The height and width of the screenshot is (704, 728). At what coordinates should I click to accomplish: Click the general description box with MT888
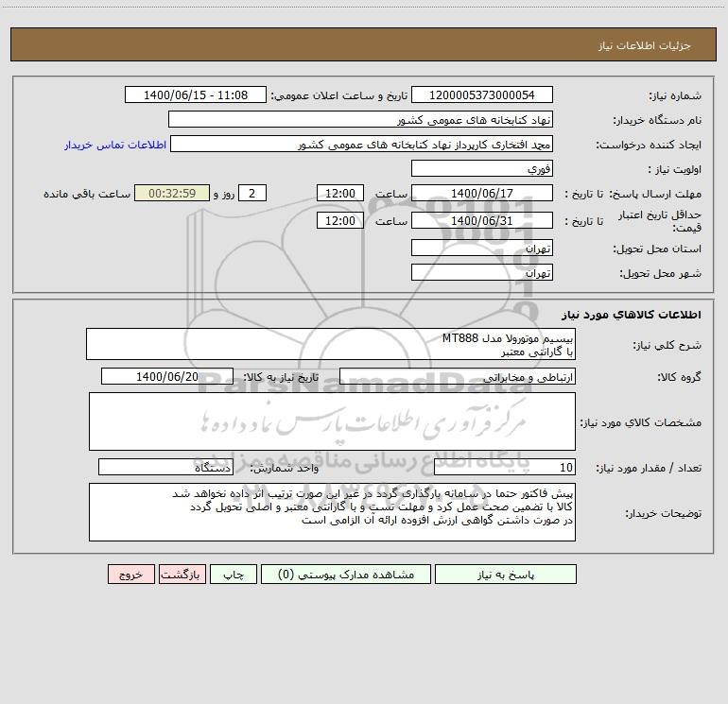331,344
